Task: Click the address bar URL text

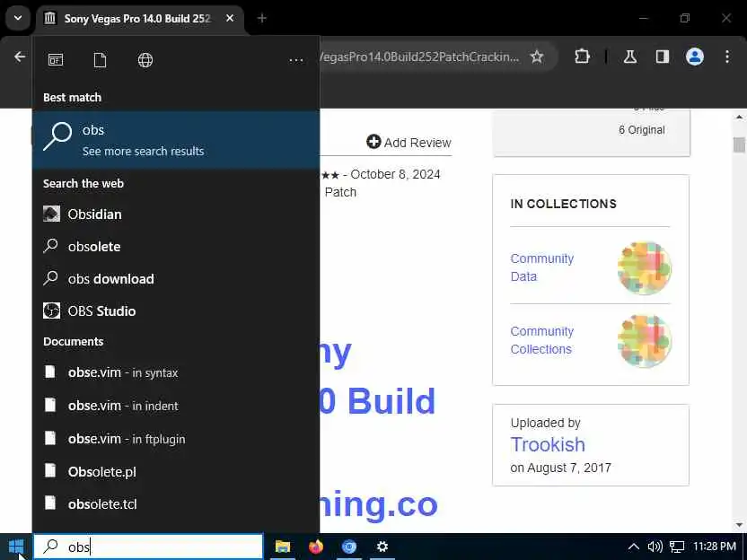Action: click(x=420, y=57)
